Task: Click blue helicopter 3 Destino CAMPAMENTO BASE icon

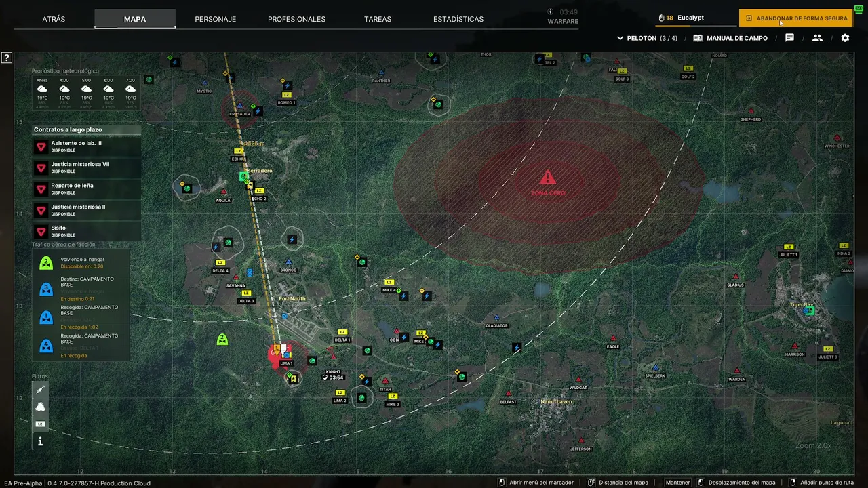Action: coord(46,289)
